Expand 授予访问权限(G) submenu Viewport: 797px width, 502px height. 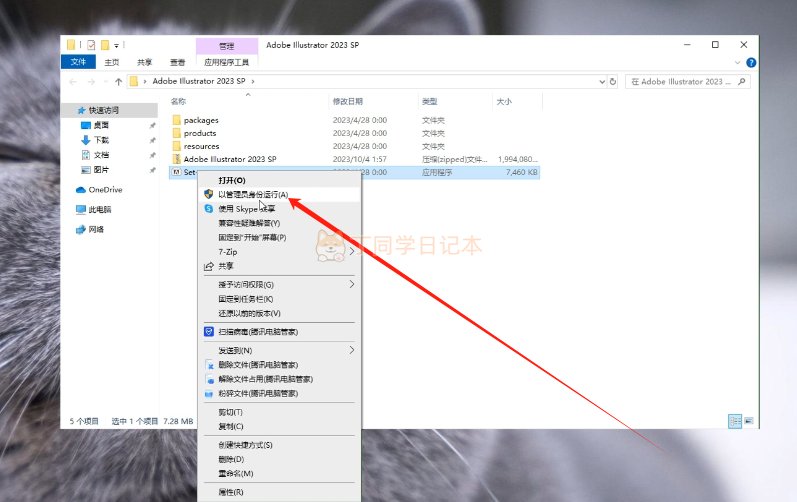coord(352,285)
